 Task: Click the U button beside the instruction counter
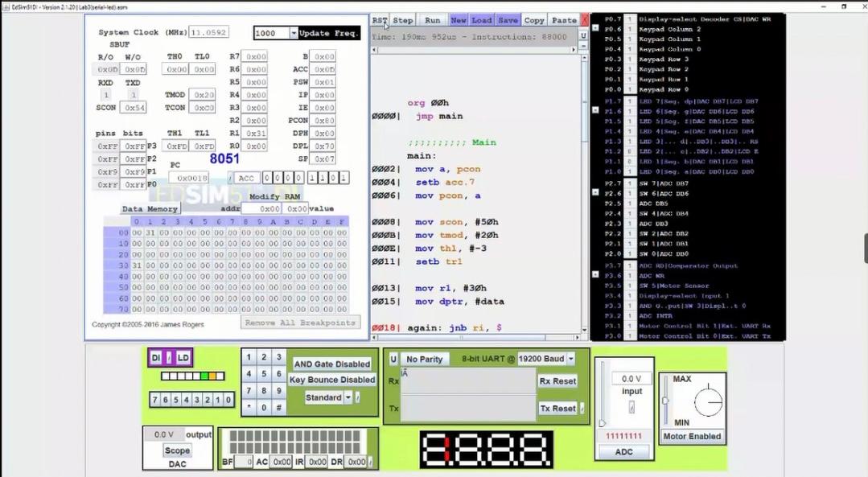583,35
